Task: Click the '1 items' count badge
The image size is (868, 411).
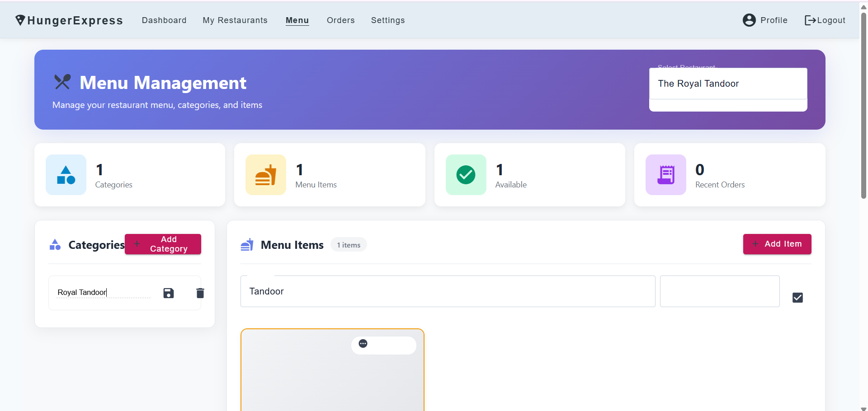Action: pos(349,245)
